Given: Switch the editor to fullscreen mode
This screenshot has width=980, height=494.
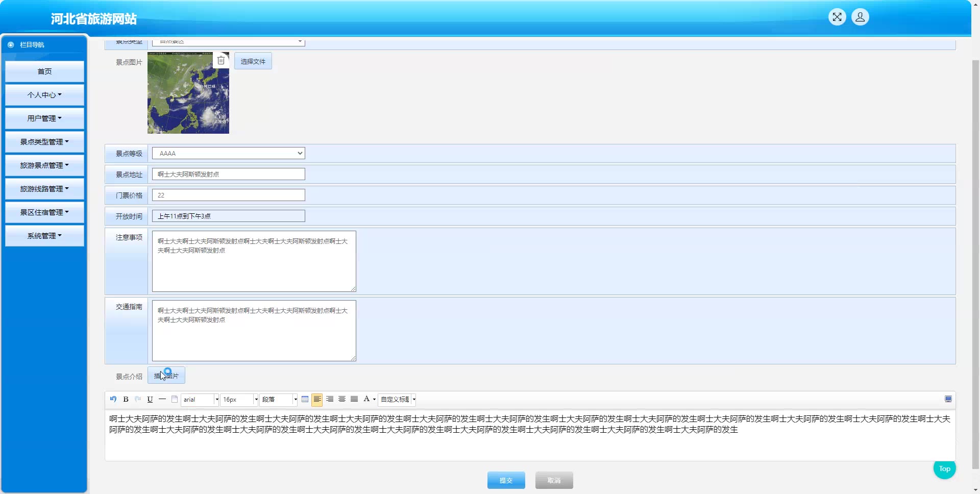Looking at the screenshot, I should click(948, 399).
